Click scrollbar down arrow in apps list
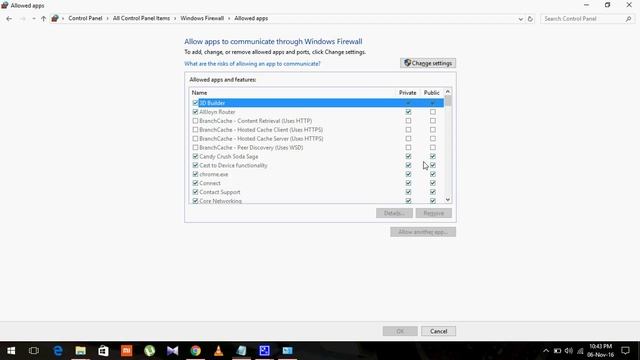This screenshot has width=640, height=360. [448, 200]
